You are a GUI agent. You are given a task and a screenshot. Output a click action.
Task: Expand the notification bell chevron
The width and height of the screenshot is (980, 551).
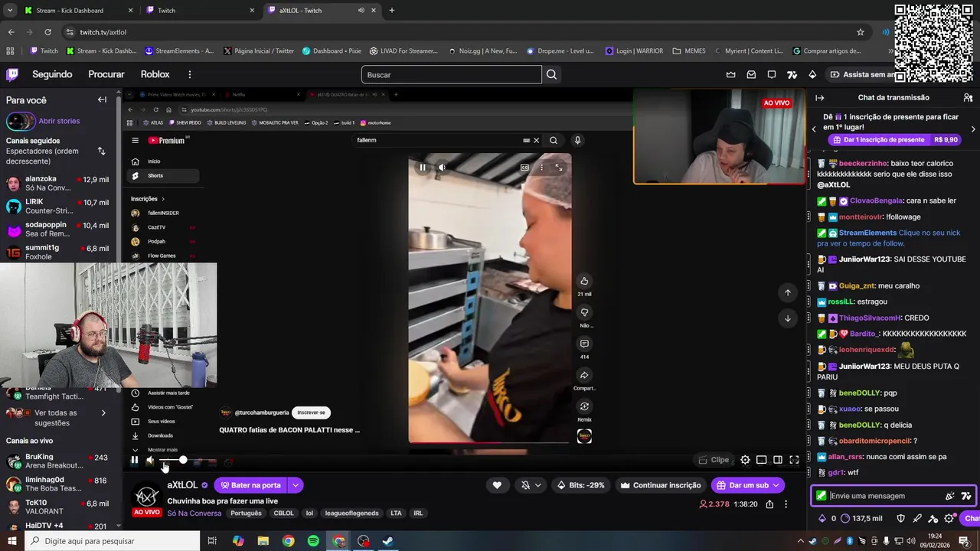(x=537, y=485)
